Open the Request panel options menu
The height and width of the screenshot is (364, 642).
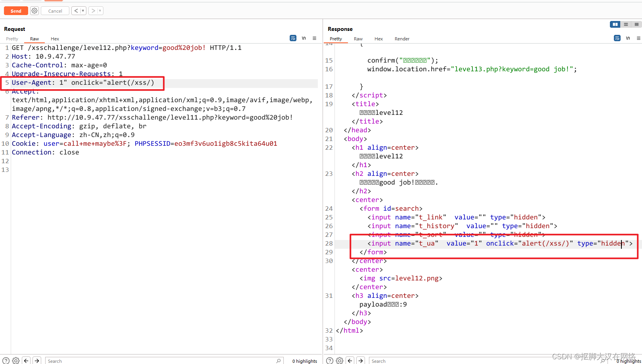point(315,38)
